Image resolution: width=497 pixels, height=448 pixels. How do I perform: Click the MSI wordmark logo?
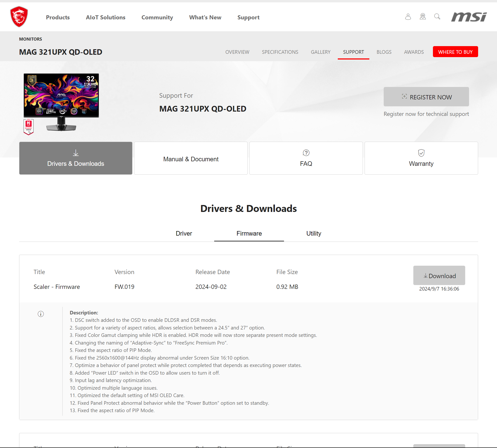tap(469, 17)
